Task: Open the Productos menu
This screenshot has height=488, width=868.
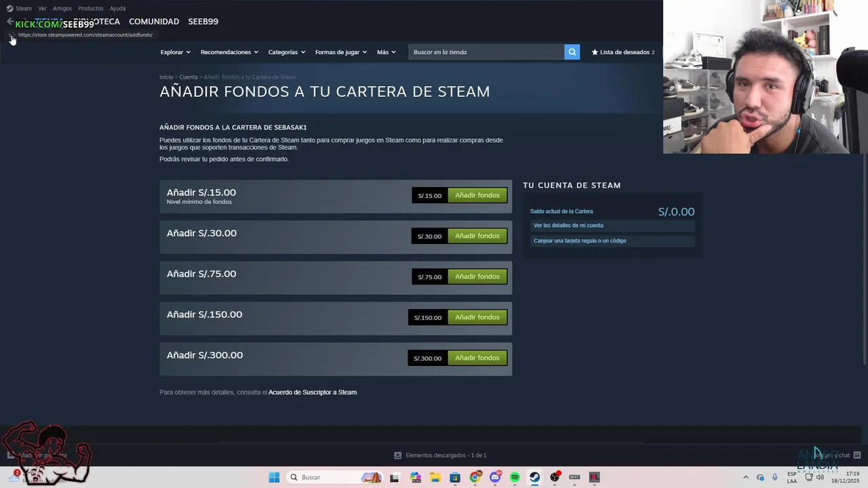Action: click(x=91, y=8)
